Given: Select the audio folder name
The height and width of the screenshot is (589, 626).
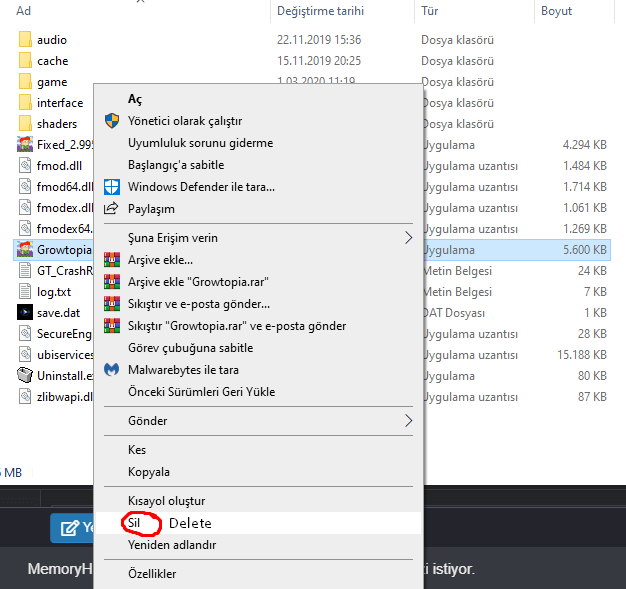Looking at the screenshot, I should point(52,40).
